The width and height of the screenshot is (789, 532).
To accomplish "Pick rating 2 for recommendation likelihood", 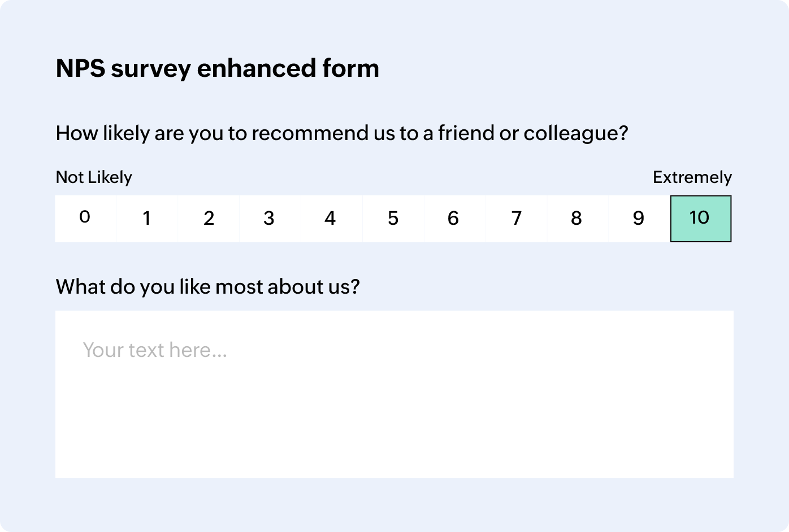I will tap(209, 218).
